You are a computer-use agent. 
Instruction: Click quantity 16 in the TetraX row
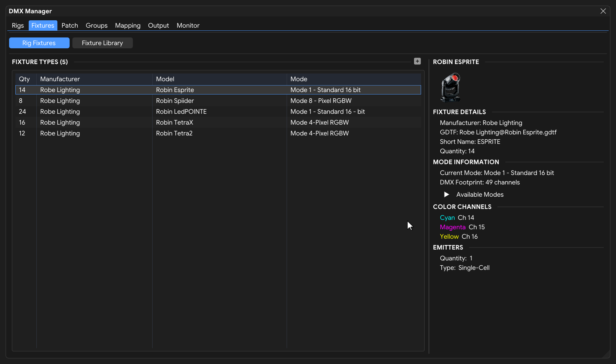[22, 122]
